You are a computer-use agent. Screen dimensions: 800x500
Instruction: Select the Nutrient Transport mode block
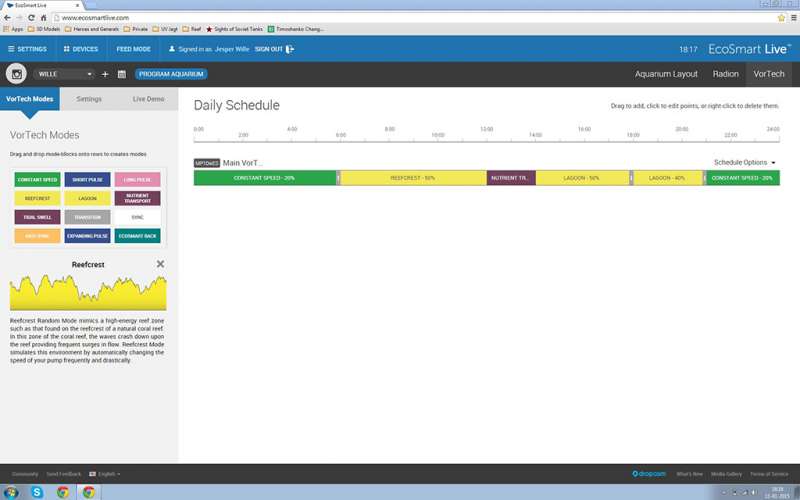click(138, 198)
